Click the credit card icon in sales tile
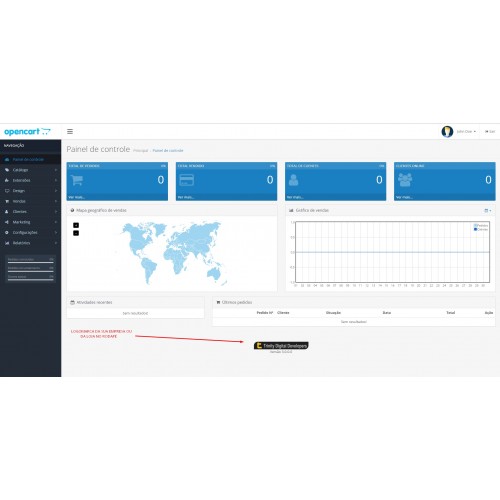The image size is (500, 500). coord(186,180)
